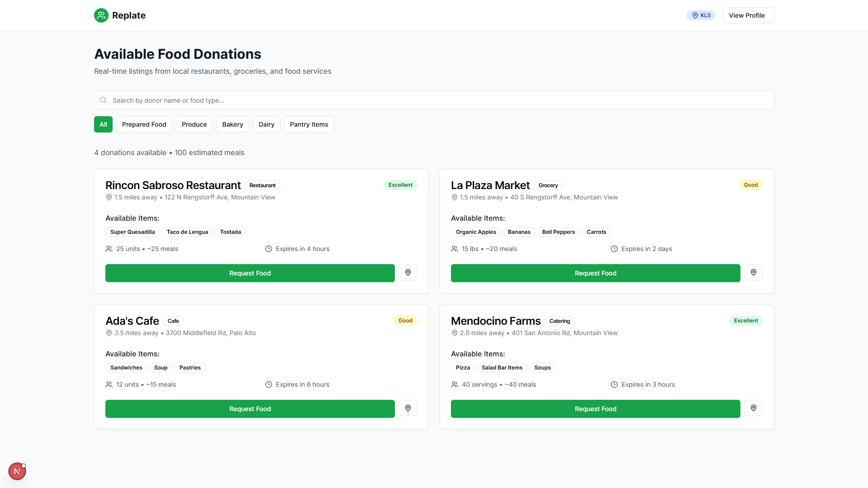The image size is (868, 488).
Task: Request food from Mendocino Farms
Action: click(596, 409)
